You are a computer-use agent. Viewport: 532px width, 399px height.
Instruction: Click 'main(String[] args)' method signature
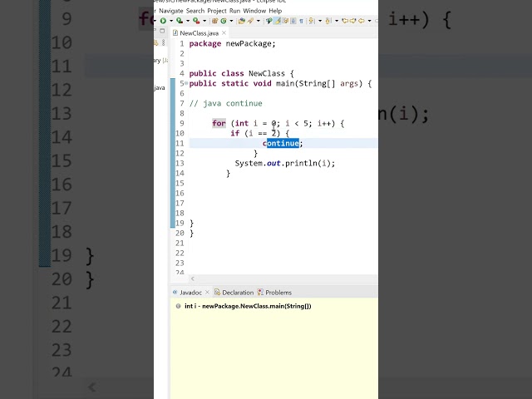pyautogui.click(x=319, y=83)
